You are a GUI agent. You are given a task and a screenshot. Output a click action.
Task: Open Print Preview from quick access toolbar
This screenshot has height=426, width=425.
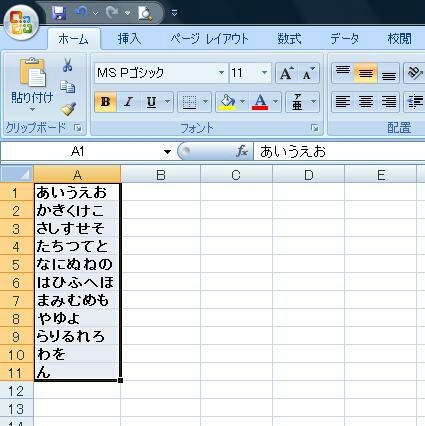pyautogui.click(x=146, y=13)
